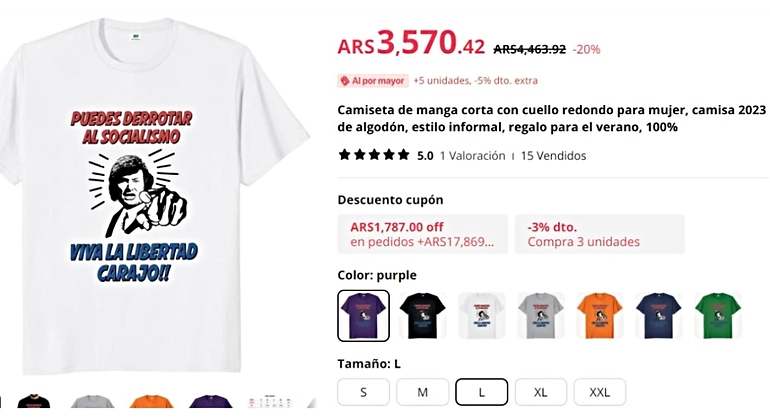Apply the -3% dto. coupon
Viewport: 770px width, 420px height.
pyautogui.click(x=600, y=234)
